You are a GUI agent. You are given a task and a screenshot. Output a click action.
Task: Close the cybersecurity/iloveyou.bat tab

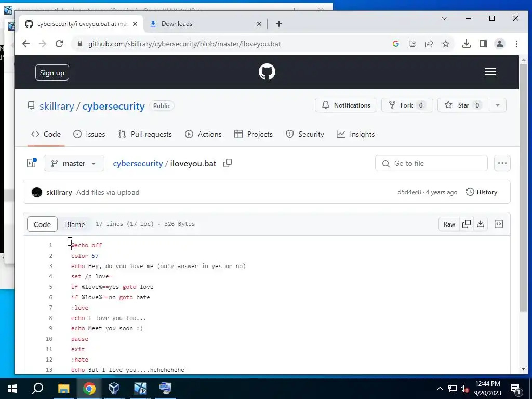coord(135,24)
